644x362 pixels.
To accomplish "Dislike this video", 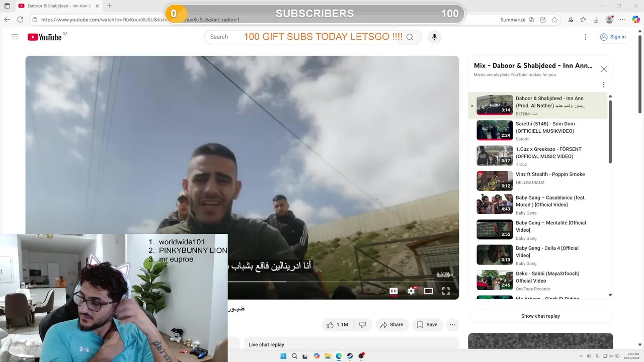I will 362,325.
